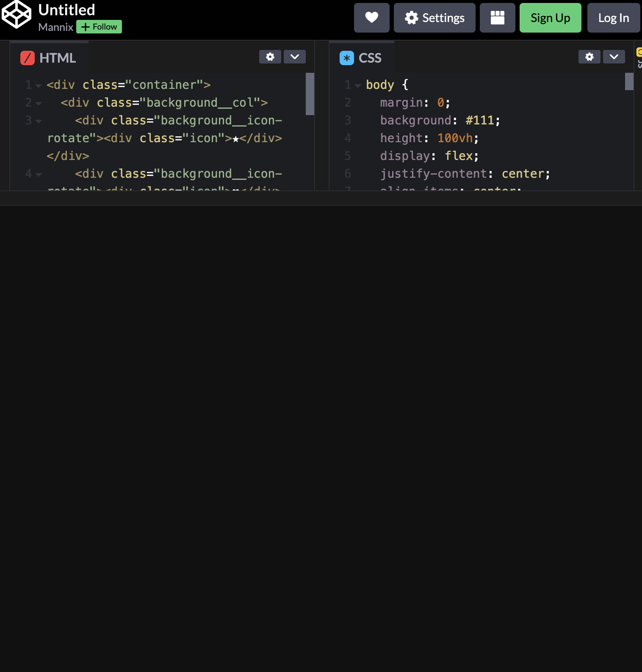The height and width of the screenshot is (672, 642).
Task: Fold HTML line 1 container div
Action: click(39, 86)
